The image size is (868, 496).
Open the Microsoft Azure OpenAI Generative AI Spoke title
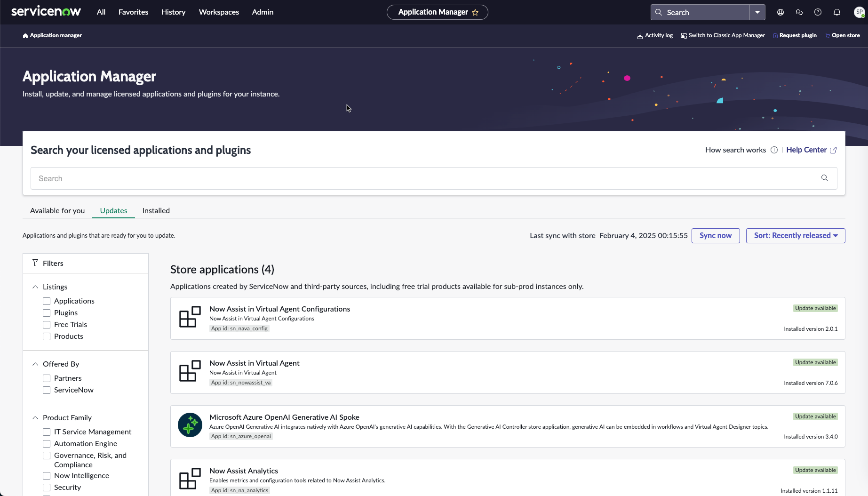coord(284,417)
